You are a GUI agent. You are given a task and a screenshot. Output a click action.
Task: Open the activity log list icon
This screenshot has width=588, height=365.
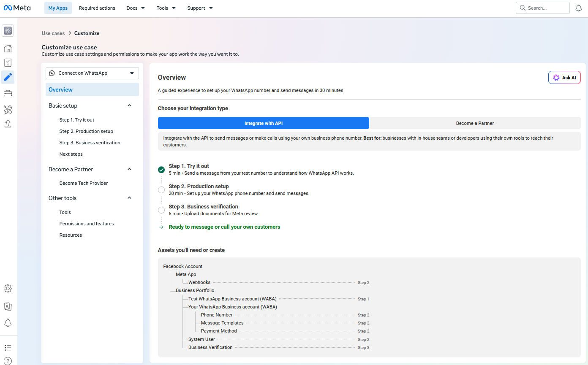(8, 348)
